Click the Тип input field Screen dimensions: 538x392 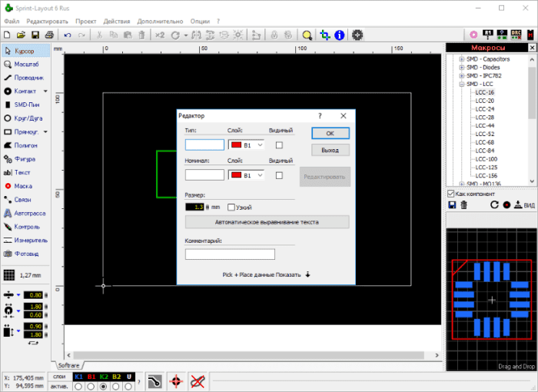(204, 145)
